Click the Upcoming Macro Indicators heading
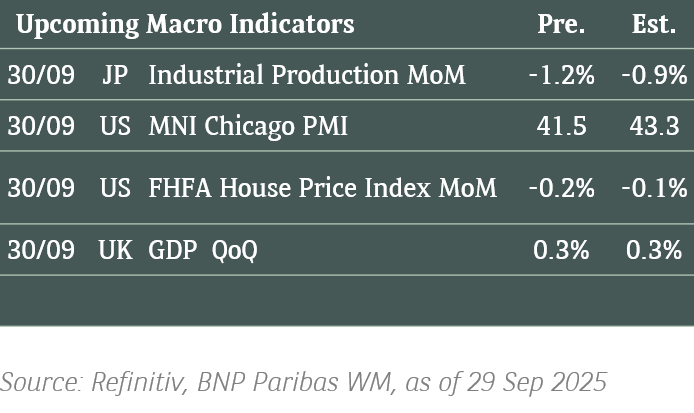Viewport: 694px width, 413px height. click(185, 25)
